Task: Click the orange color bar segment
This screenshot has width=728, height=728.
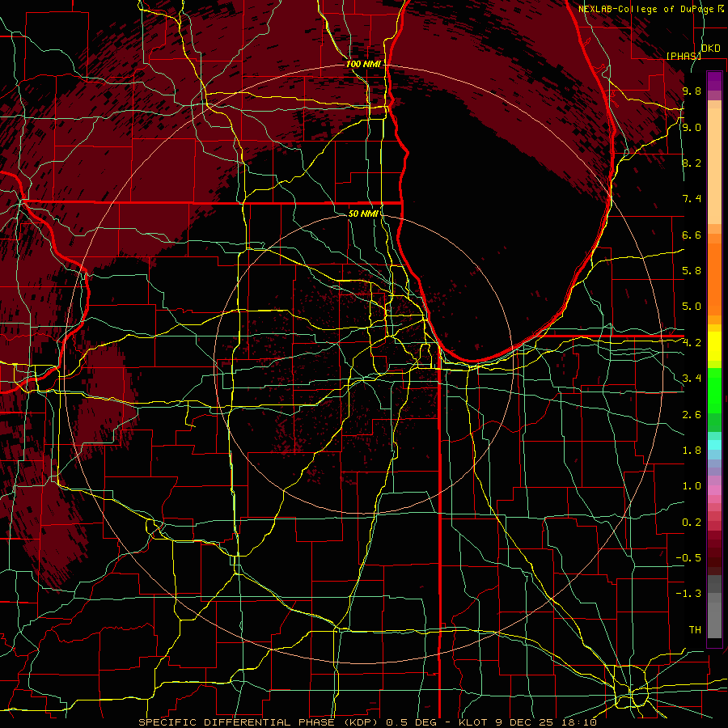Action: [714, 279]
